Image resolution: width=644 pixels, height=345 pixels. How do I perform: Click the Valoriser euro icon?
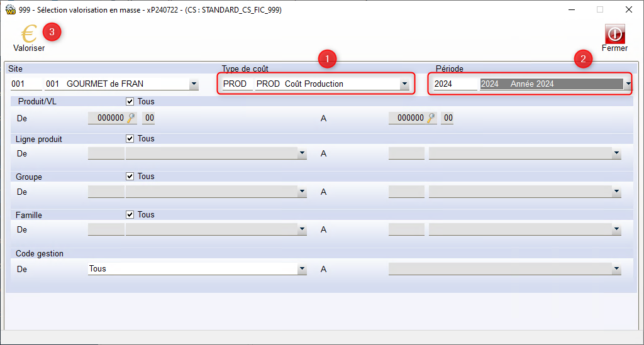pos(28,34)
